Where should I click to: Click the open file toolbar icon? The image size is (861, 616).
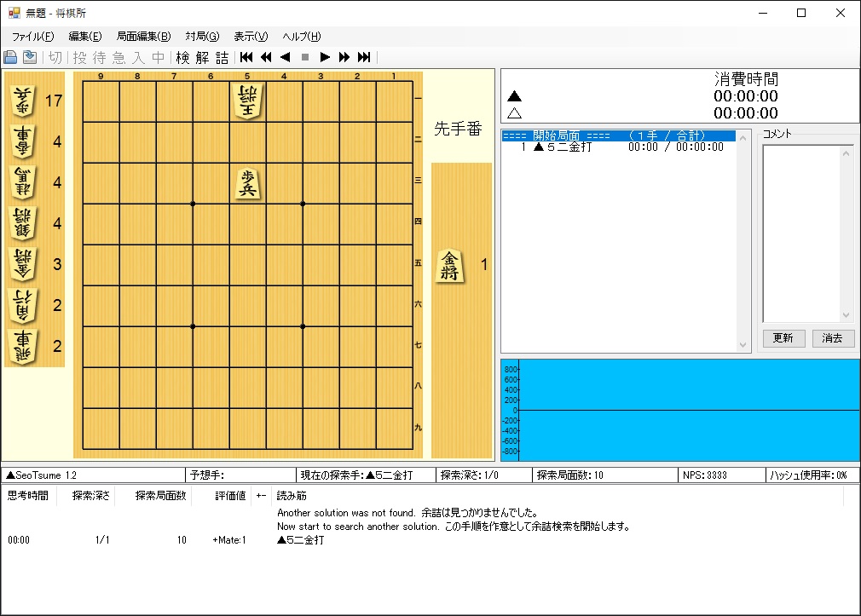(x=10, y=57)
